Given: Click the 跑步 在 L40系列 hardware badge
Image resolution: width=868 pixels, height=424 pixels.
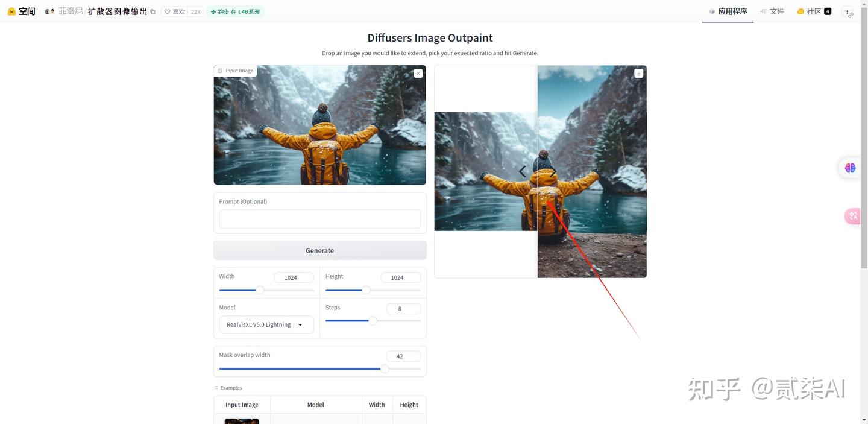Looking at the screenshot, I should click(234, 11).
